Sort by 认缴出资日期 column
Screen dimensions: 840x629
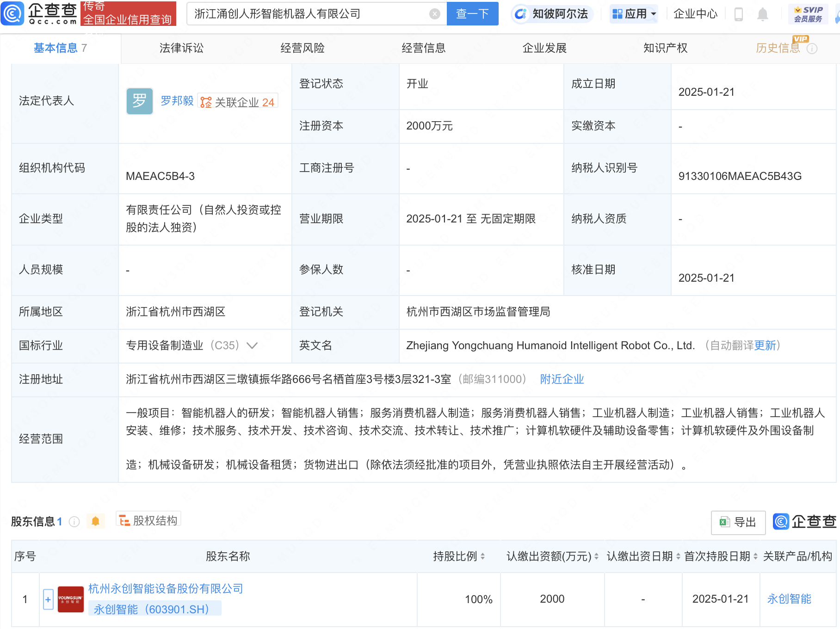coord(678,556)
